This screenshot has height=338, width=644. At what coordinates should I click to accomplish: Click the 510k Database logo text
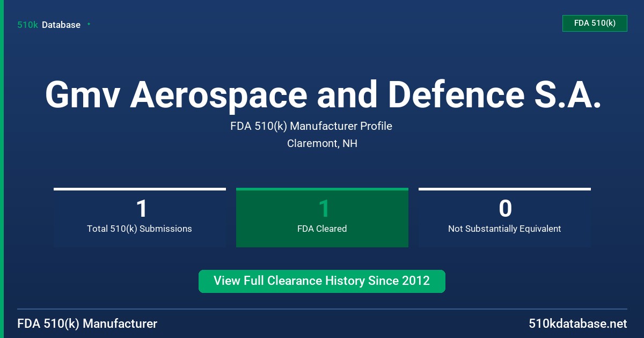49,25
